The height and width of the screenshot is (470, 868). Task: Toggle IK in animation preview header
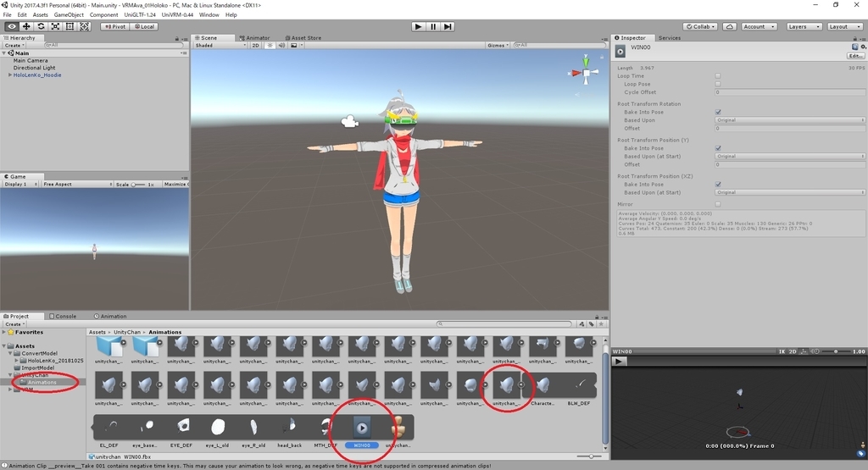tap(782, 351)
